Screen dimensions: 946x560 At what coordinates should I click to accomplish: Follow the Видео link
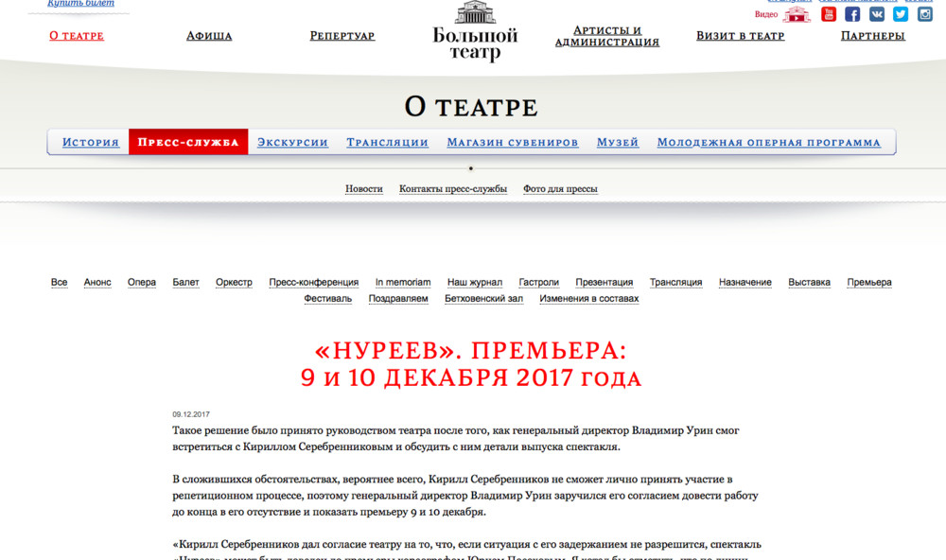(x=766, y=14)
